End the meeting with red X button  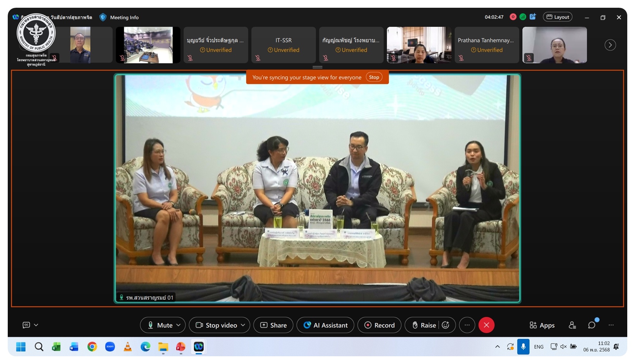click(x=486, y=325)
